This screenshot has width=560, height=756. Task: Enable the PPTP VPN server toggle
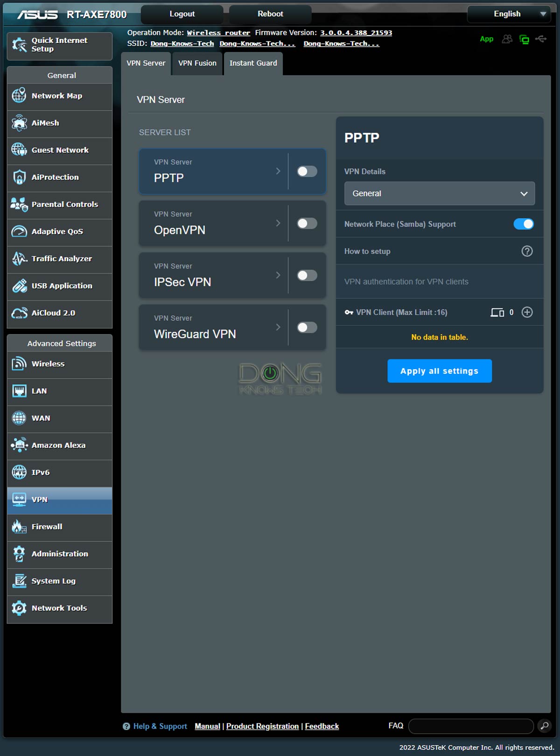tap(307, 172)
